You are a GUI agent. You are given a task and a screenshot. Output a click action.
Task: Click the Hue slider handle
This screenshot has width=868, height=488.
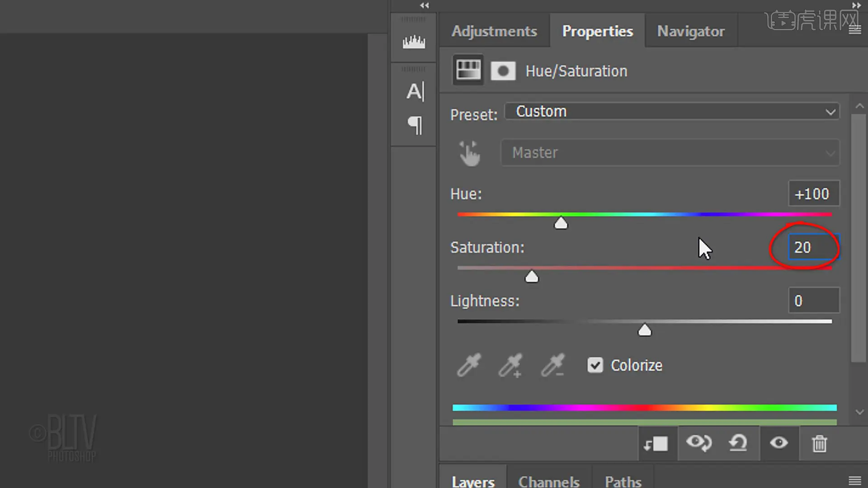pos(561,223)
